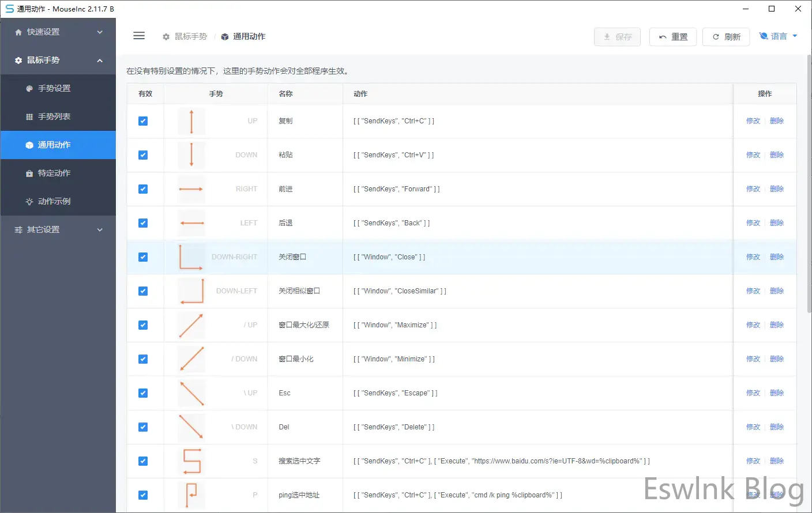Click the hamburger menu collapse icon
Image resolution: width=812 pixels, height=513 pixels.
(x=139, y=36)
